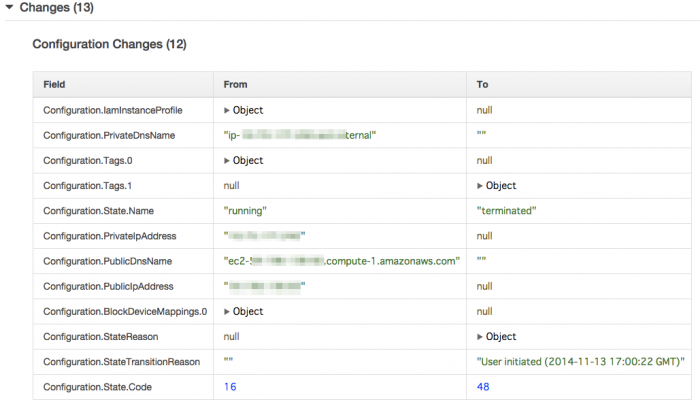The height and width of the screenshot is (406, 700).
Task: Select the state code value 48
Action: (x=483, y=387)
